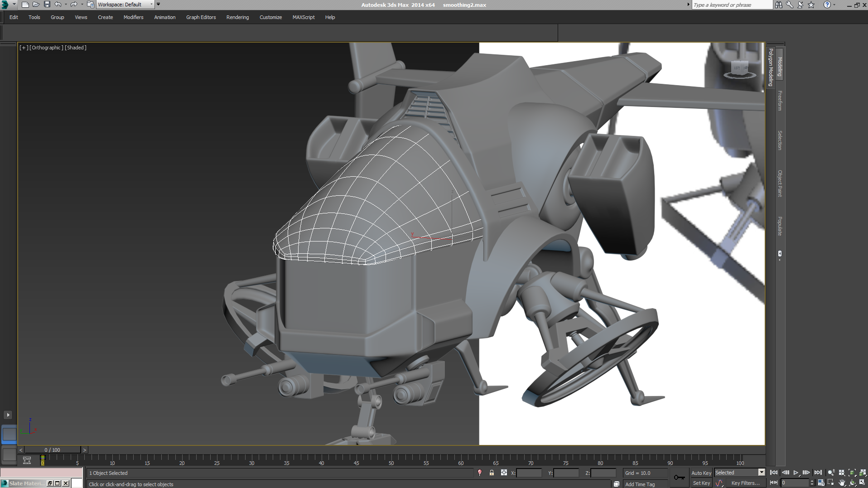Click Add Time Tag
This screenshot has height=488, width=868.
coord(640,484)
